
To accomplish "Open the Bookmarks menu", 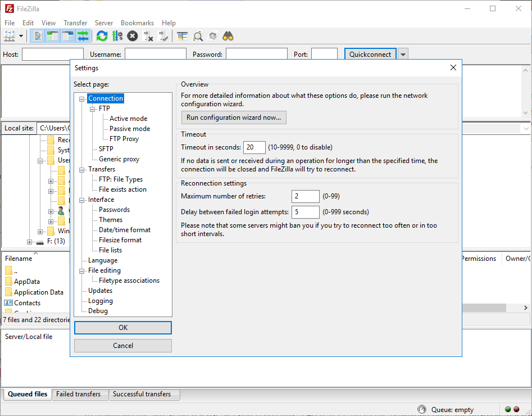I will tap(137, 22).
